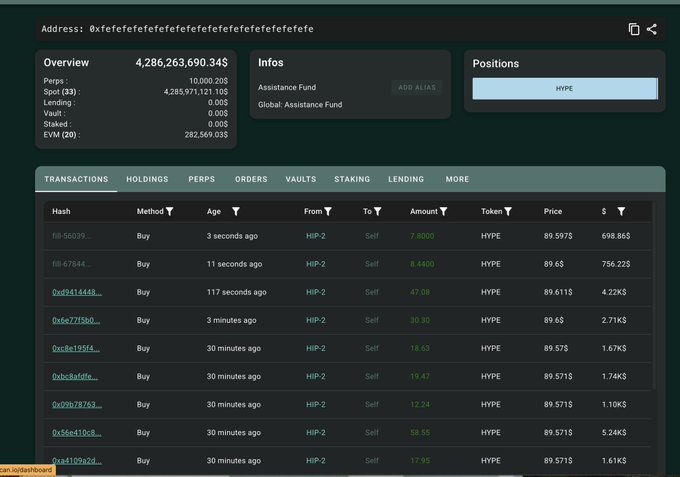Image resolution: width=680 pixels, height=477 pixels.
Task: Open the Orders tab
Action: point(251,179)
